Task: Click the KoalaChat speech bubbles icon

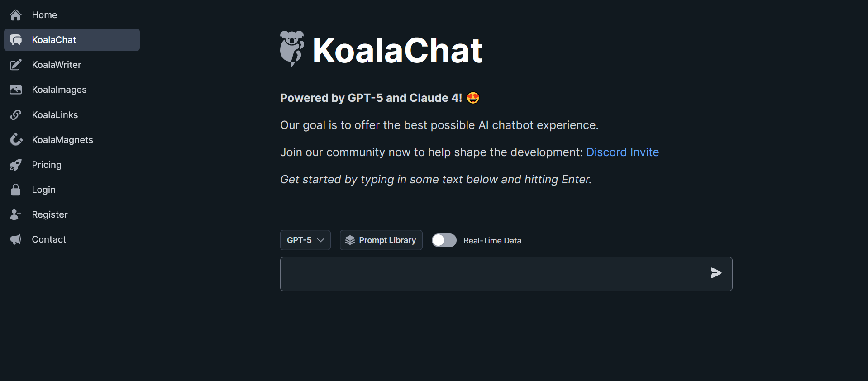Action: (15, 40)
